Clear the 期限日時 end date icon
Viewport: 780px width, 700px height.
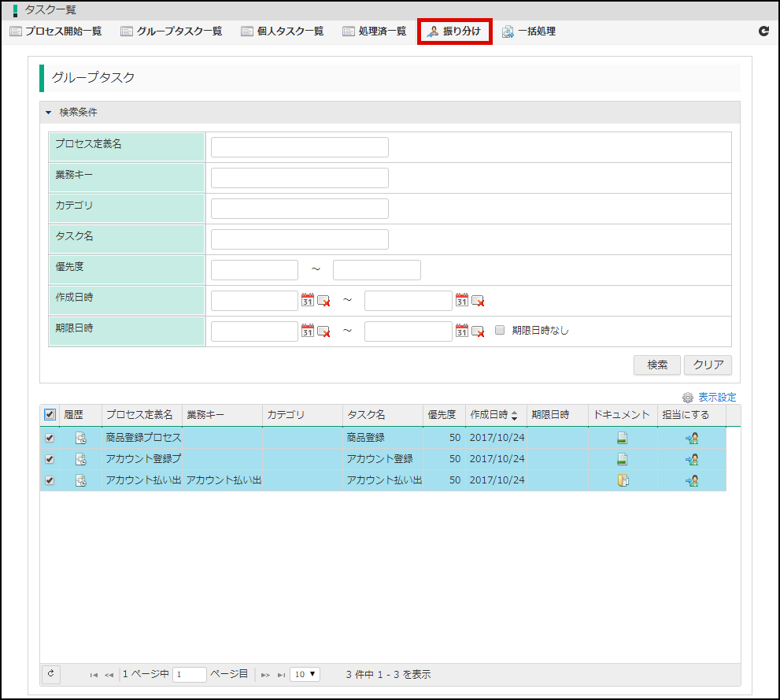[478, 331]
